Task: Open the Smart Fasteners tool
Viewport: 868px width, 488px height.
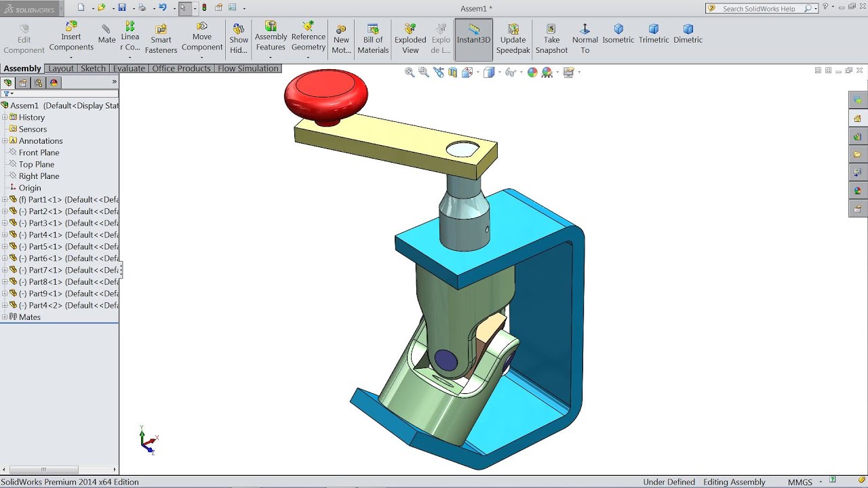Action: tap(161, 39)
